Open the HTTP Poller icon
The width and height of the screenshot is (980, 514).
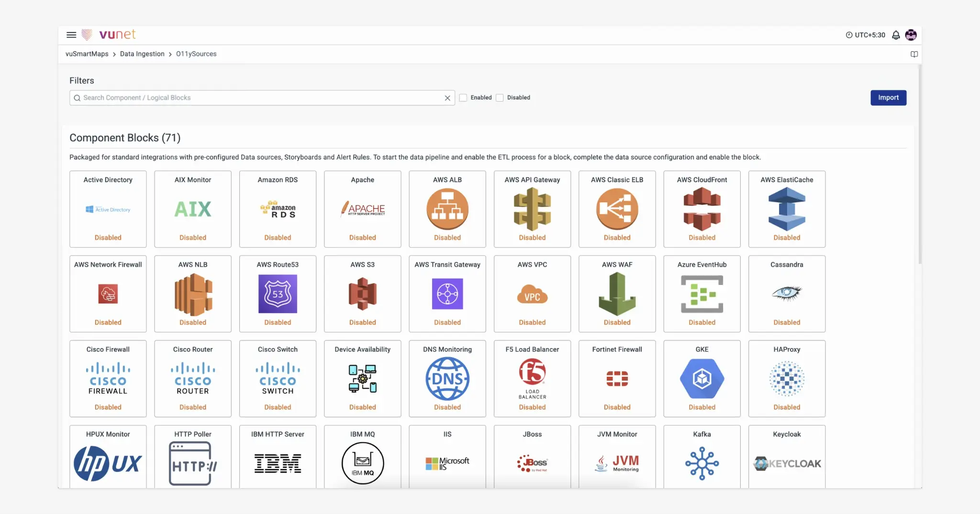point(193,463)
